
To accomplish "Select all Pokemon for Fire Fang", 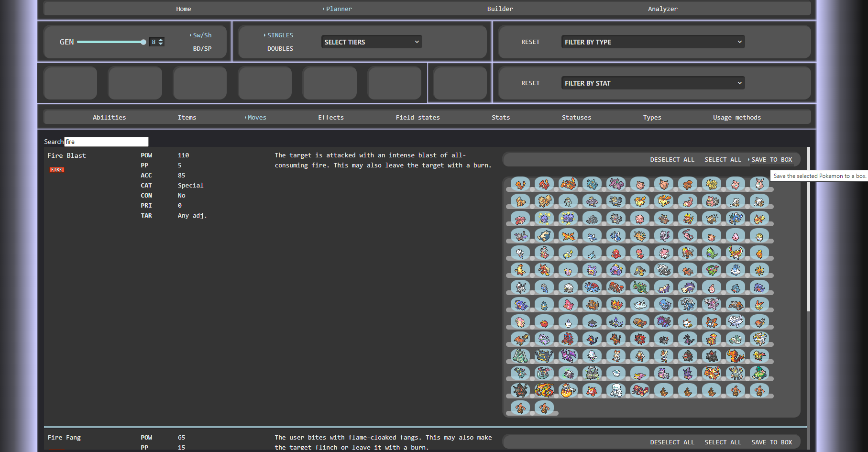I will [x=723, y=442].
